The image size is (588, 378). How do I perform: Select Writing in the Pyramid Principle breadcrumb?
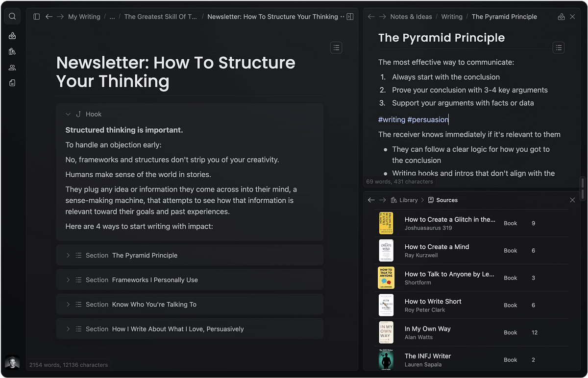pos(451,16)
